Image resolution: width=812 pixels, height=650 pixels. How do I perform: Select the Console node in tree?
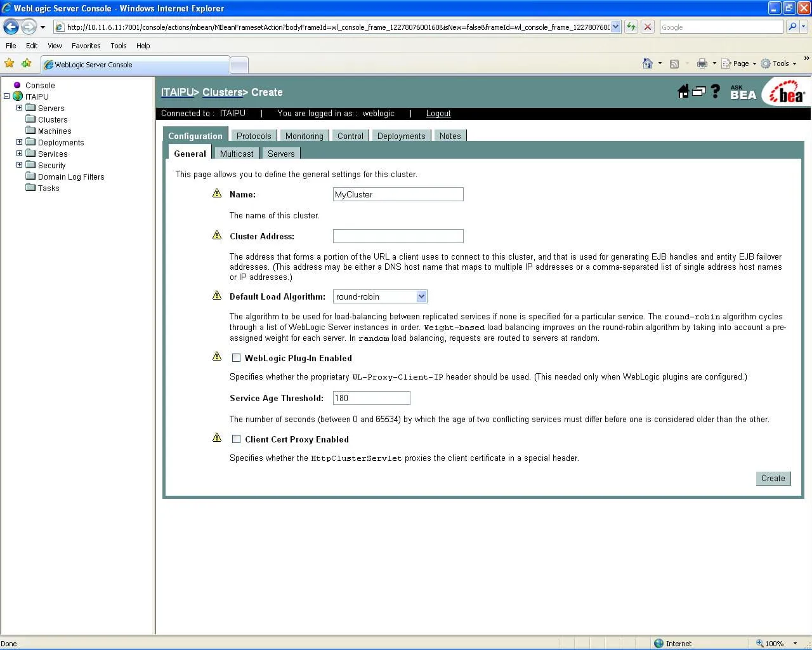pyautogui.click(x=40, y=85)
